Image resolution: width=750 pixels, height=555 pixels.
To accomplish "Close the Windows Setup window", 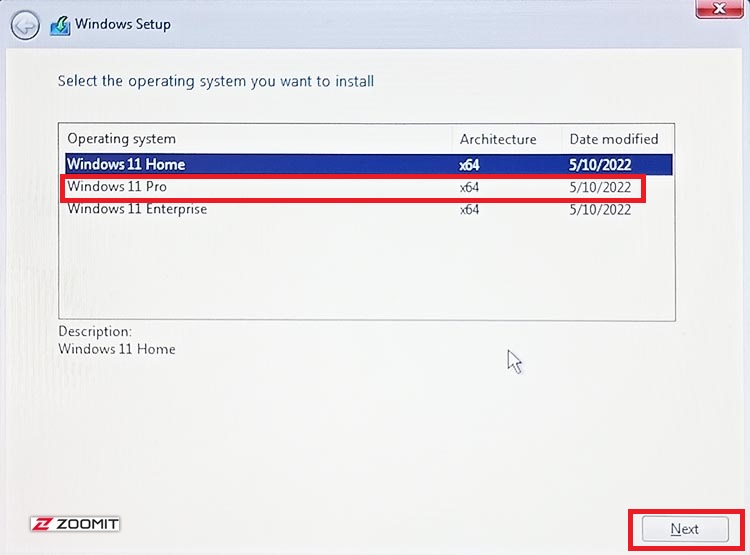I will 719,9.
